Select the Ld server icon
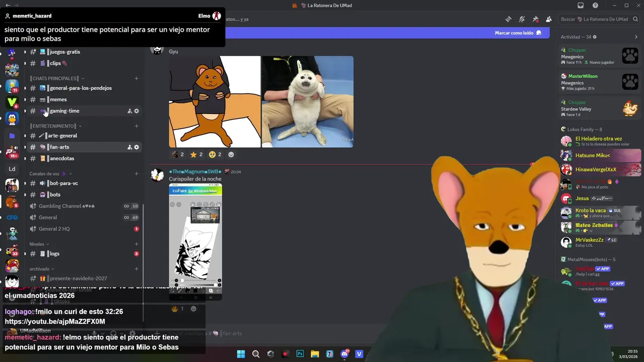 [x=12, y=169]
